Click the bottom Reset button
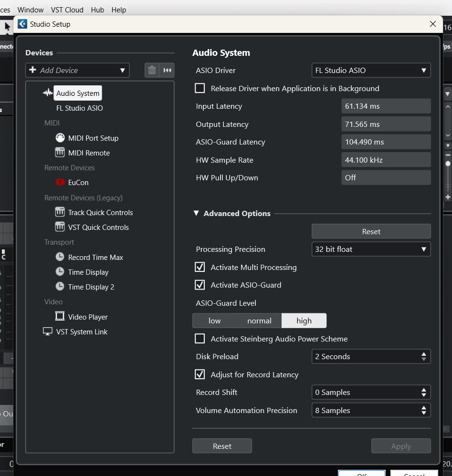 [x=222, y=446]
